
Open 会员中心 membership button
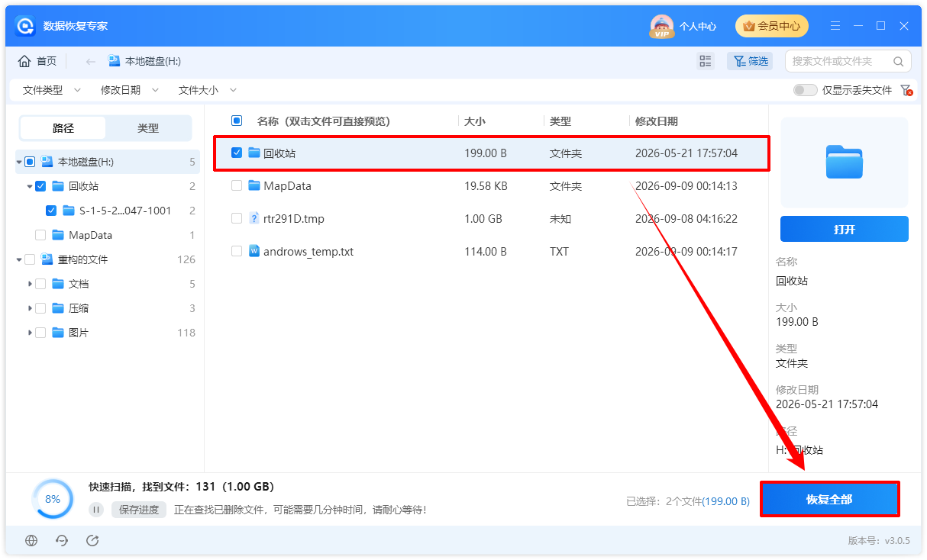[771, 26]
